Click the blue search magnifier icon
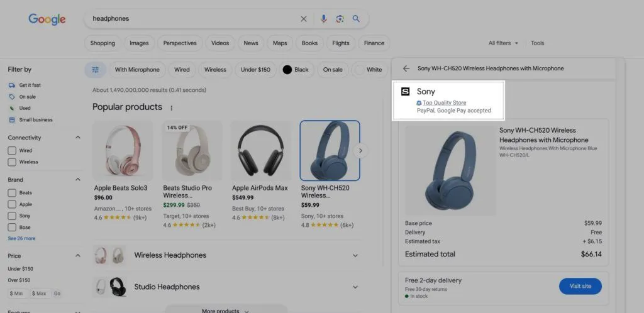This screenshot has height=313, width=644. (x=356, y=19)
